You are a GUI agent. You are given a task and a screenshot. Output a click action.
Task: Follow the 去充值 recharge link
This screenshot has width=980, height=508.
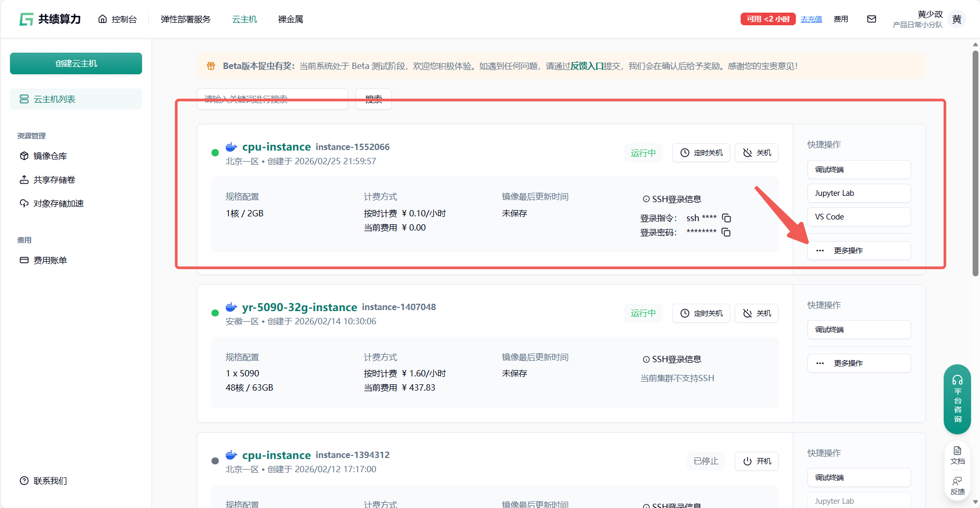coord(811,19)
